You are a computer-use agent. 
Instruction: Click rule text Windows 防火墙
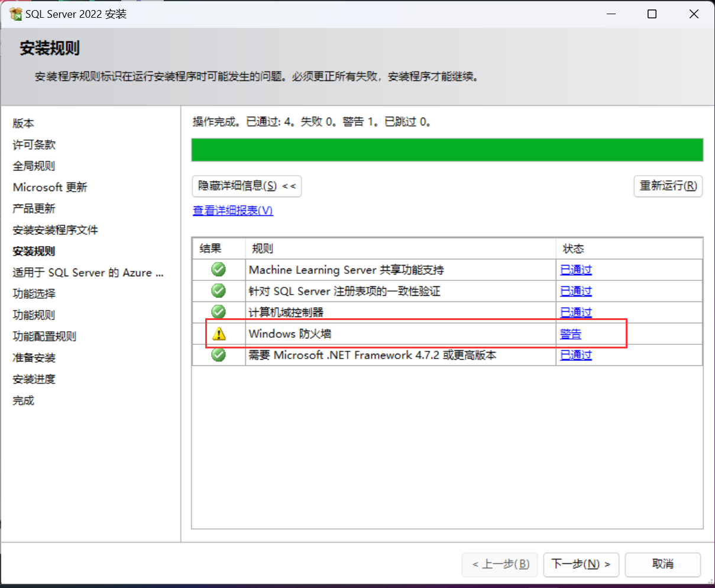pyautogui.click(x=290, y=334)
